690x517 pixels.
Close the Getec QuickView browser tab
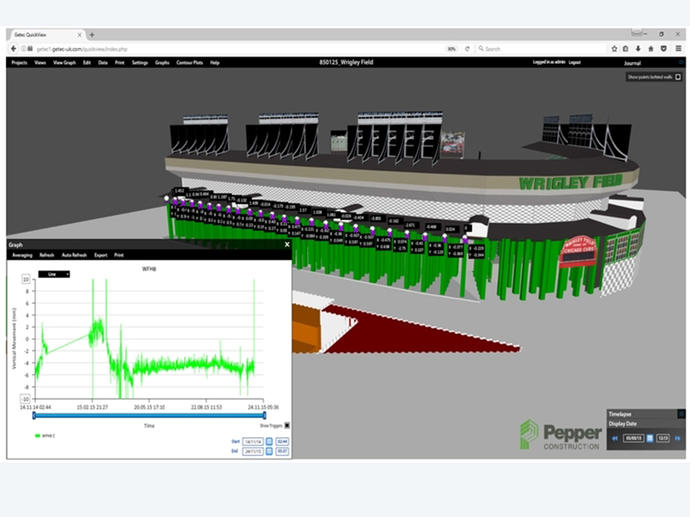80,35
